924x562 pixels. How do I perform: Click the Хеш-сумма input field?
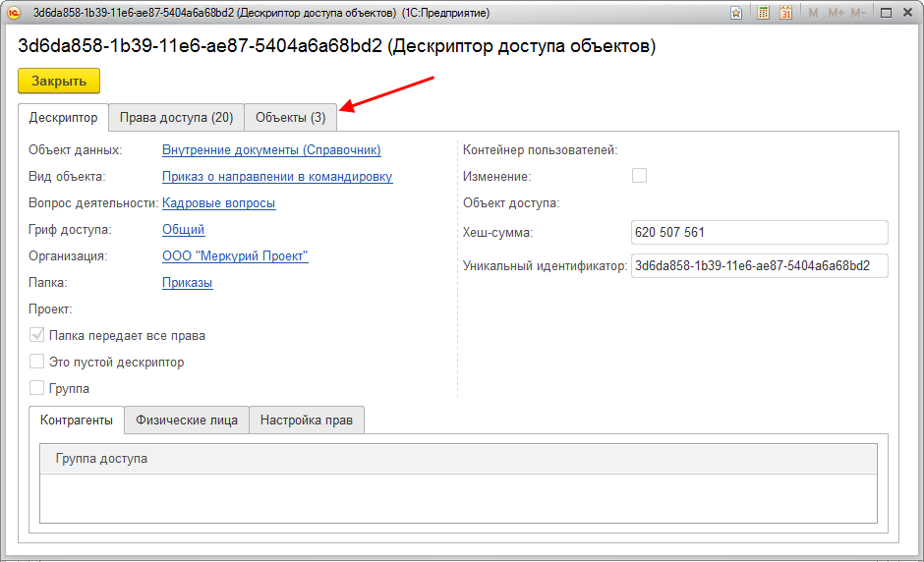[759, 233]
